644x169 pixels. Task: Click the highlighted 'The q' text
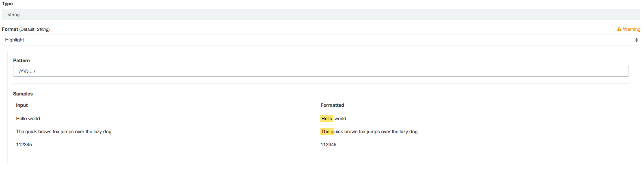pyautogui.click(x=327, y=132)
